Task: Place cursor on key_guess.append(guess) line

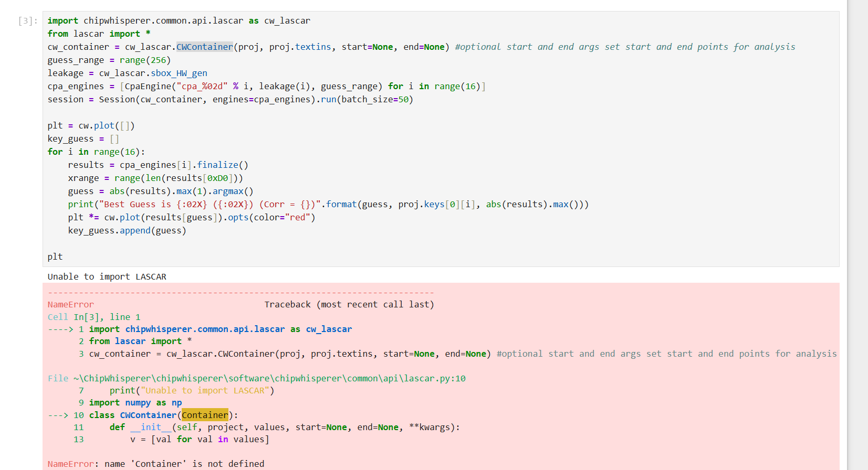Action: (x=127, y=231)
